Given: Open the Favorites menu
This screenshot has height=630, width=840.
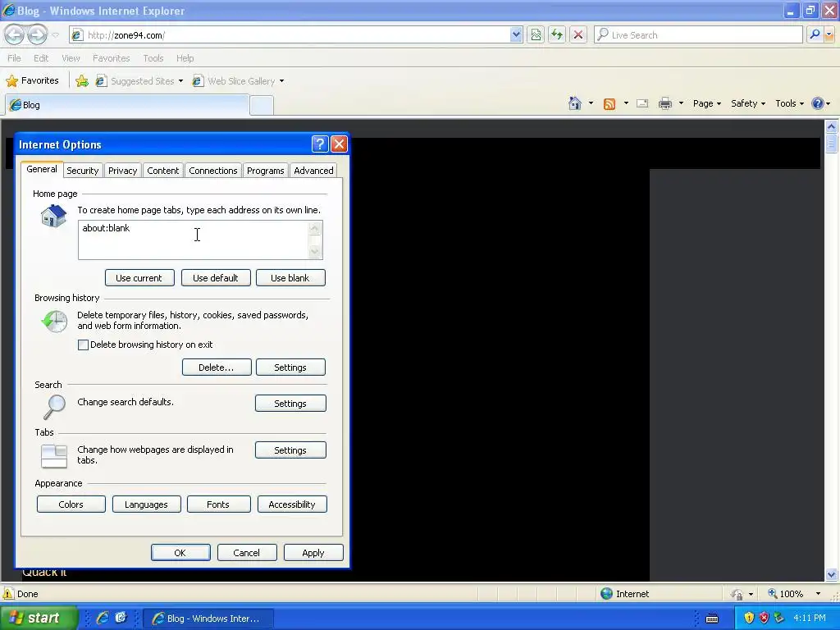Looking at the screenshot, I should coord(111,58).
